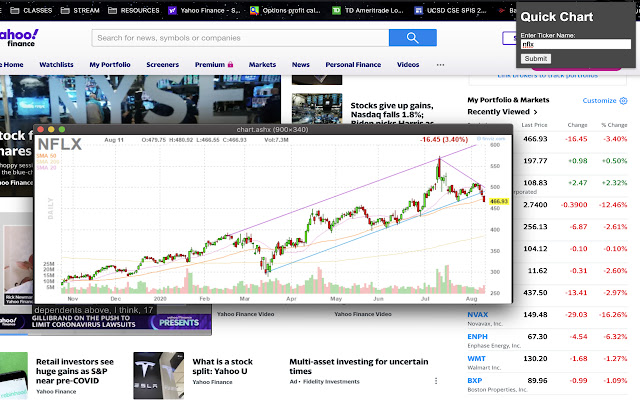This screenshot has width=640, height=400.
Task: Open the UCSD CSE SPIS bookmark
Action: pos(450,11)
